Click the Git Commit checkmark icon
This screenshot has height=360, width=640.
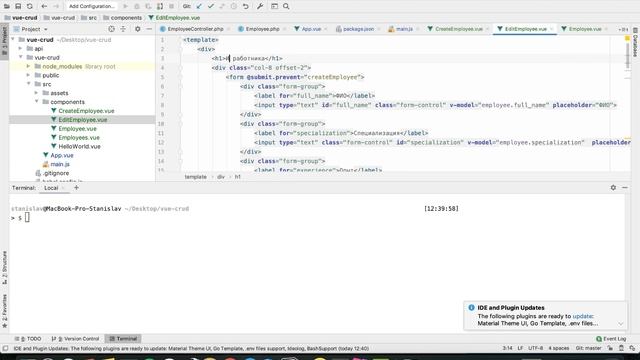[211, 6]
